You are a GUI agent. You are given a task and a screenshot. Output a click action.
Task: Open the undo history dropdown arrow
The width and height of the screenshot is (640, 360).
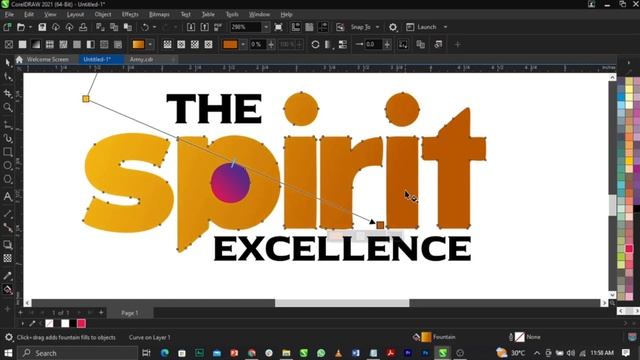click(154, 27)
